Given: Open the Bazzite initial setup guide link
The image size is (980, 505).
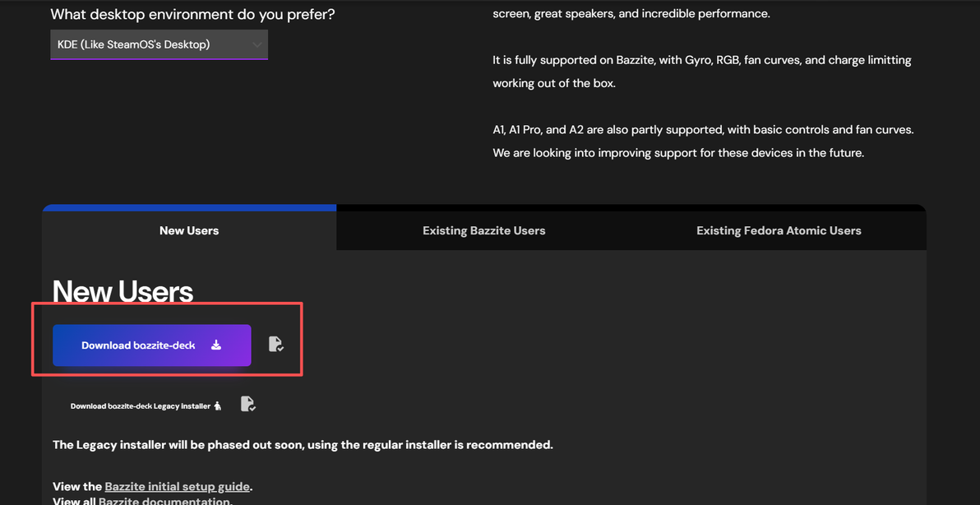Looking at the screenshot, I should tap(178, 486).
